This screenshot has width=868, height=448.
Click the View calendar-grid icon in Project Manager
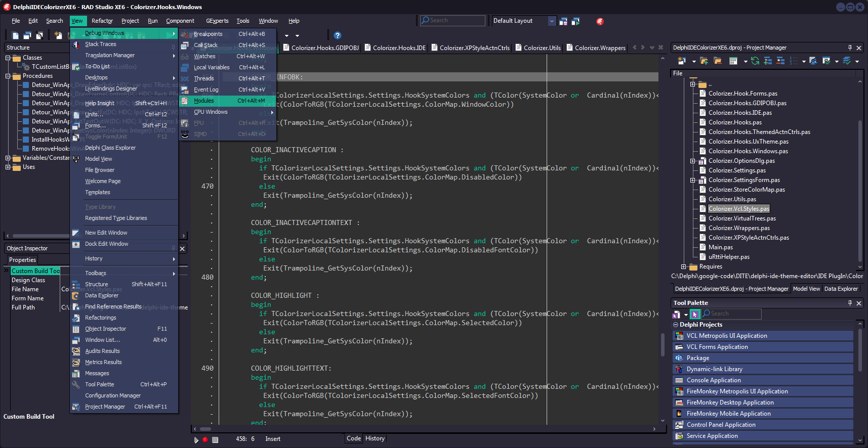733,61
